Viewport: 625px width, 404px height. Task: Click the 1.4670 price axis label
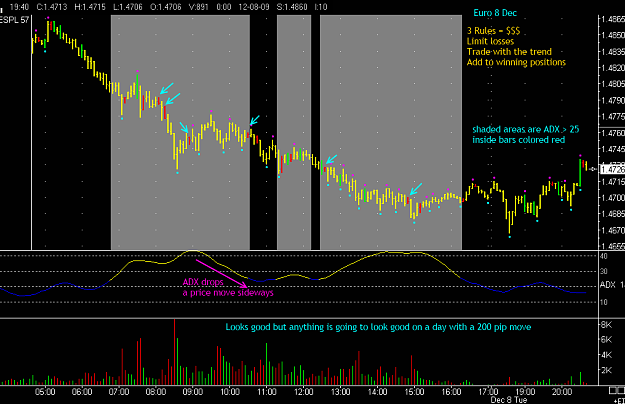click(613, 230)
